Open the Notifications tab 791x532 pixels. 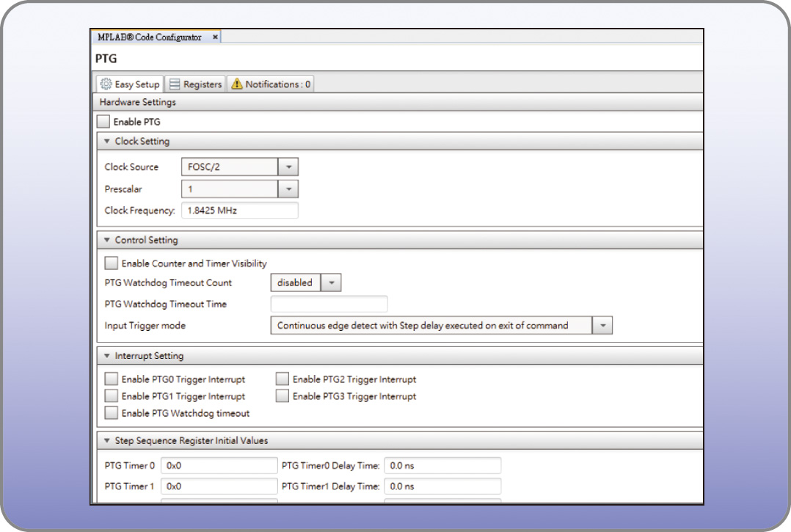click(x=271, y=84)
